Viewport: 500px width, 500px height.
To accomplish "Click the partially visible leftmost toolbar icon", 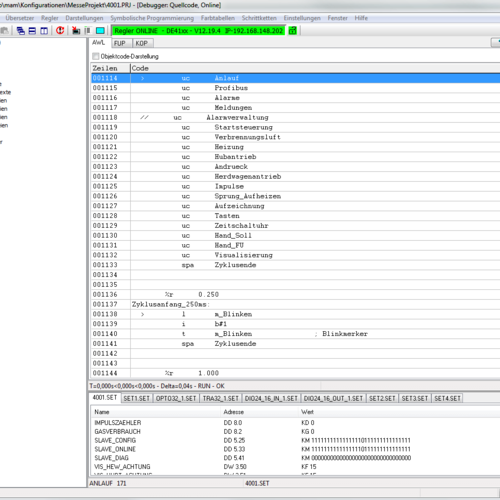I will click(x=4, y=31).
